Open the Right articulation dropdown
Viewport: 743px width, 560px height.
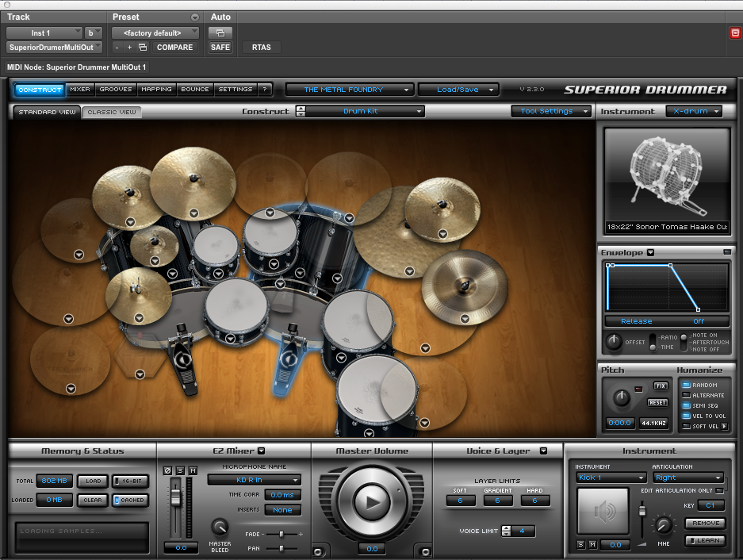[688, 478]
